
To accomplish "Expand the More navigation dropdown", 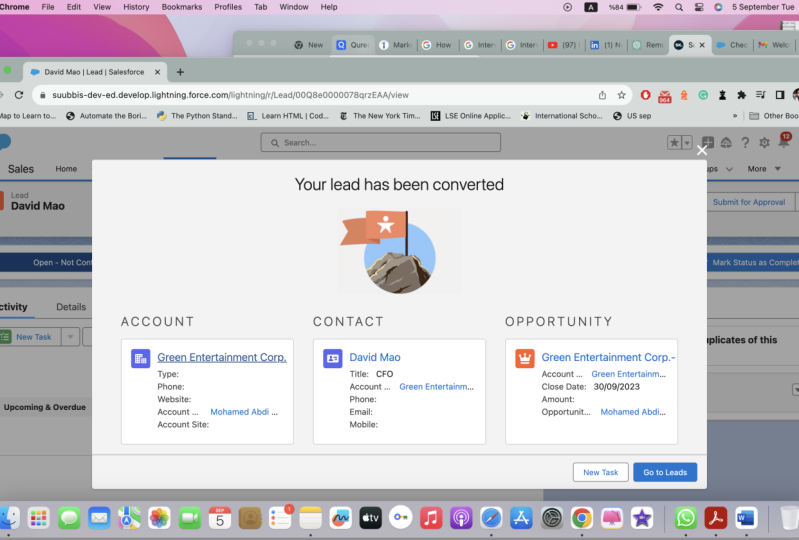I will [x=764, y=169].
